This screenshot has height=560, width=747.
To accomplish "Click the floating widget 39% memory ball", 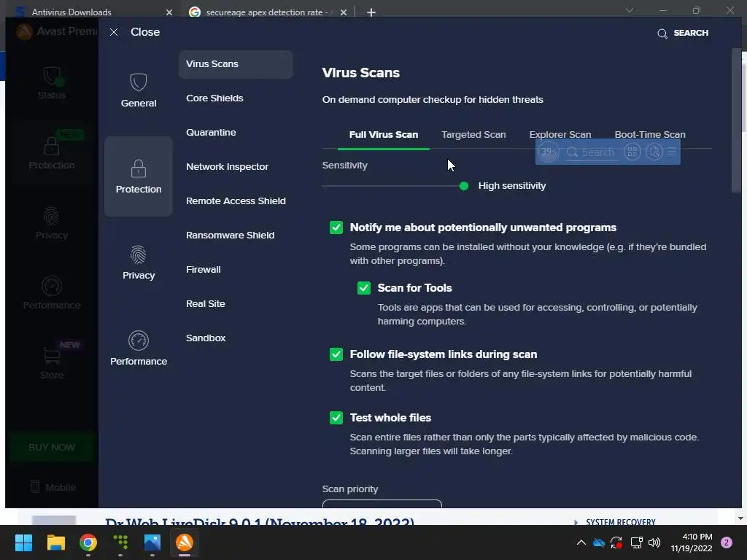I will [x=549, y=152].
